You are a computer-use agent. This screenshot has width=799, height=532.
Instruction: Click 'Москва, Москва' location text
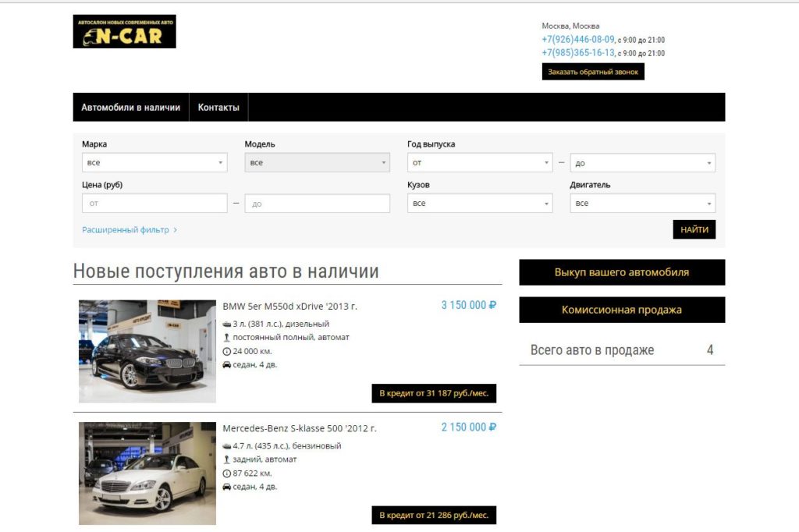(570, 26)
